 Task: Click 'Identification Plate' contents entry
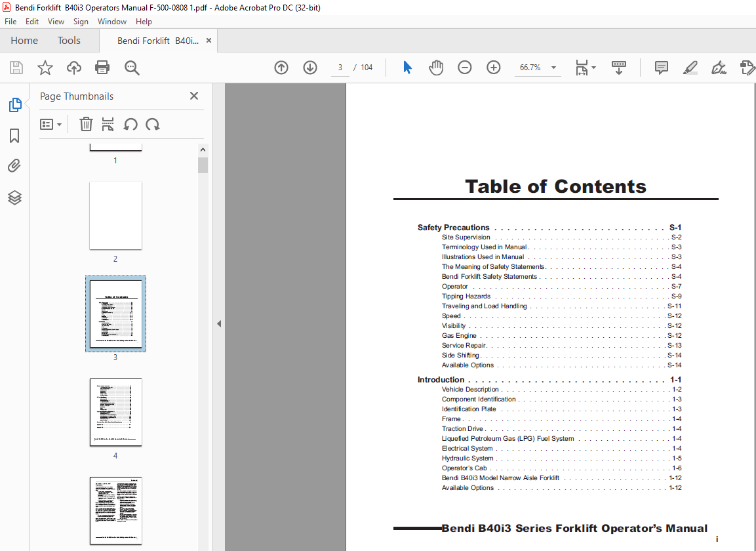tap(469, 409)
